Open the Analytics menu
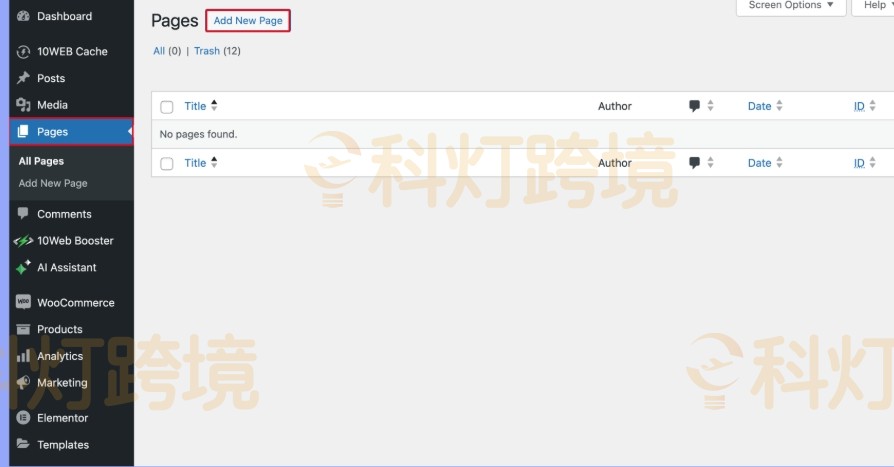Screen dimensions: 894x467 [71, 356]
